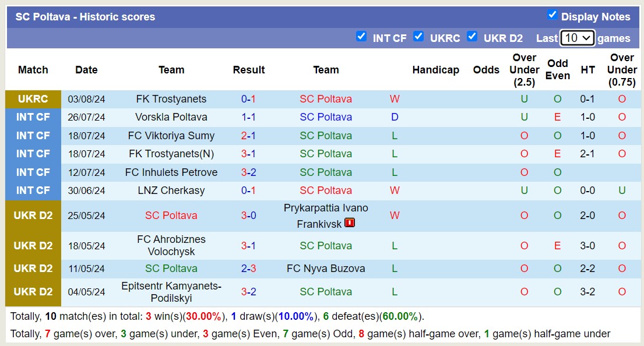The width and height of the screenshot is (644, 346).
Task: Toggle off the UKR D2 filter
Action: (472, 37)
